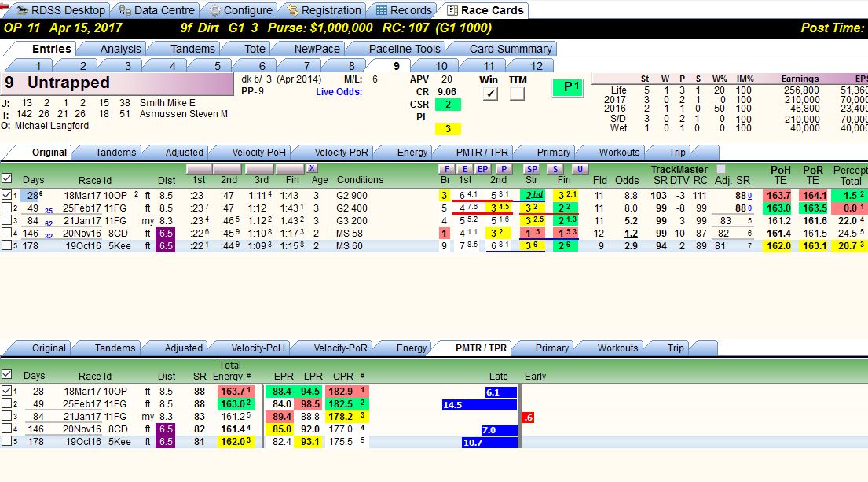Check pace line 2 checkbox in Original table
This screenshot has width=868, height=482.
pos(6,208)
